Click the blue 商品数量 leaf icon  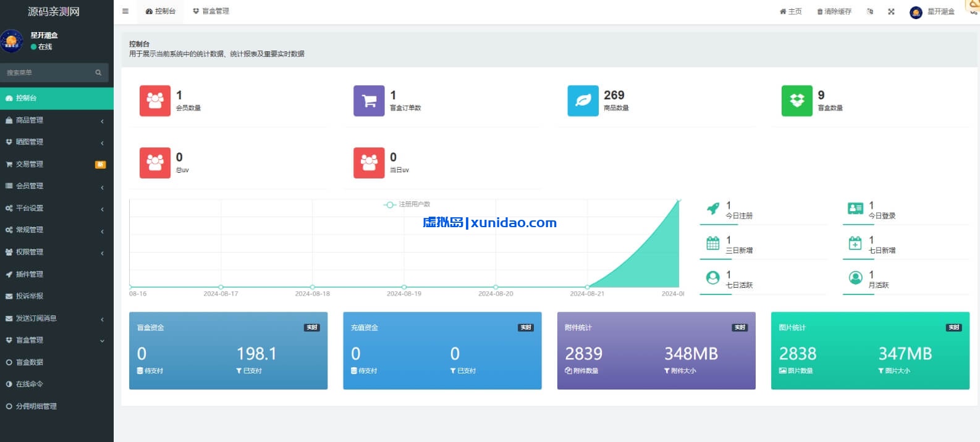click(583, 101)
